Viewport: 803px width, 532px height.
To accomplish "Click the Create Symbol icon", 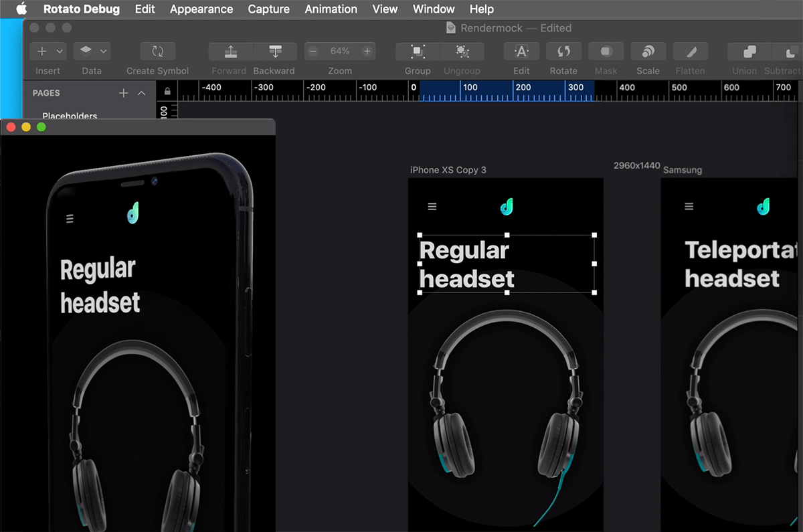I will [x=157, y=51].
